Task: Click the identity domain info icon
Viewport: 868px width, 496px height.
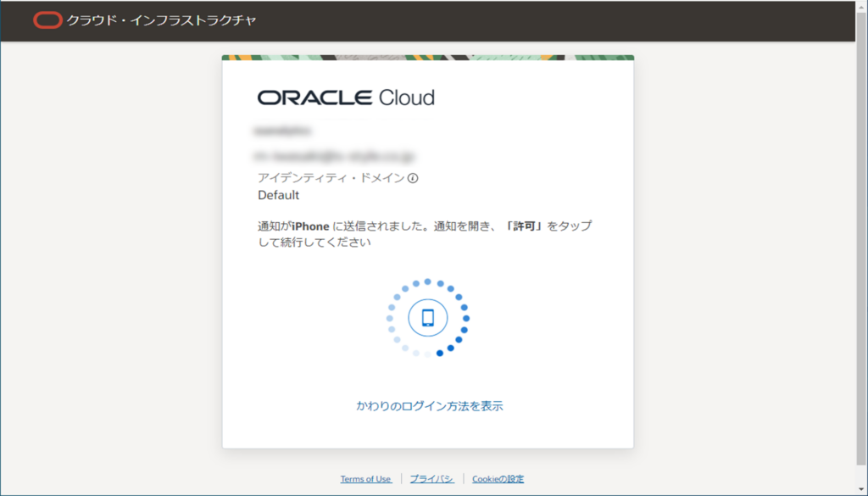Action: 413,178
